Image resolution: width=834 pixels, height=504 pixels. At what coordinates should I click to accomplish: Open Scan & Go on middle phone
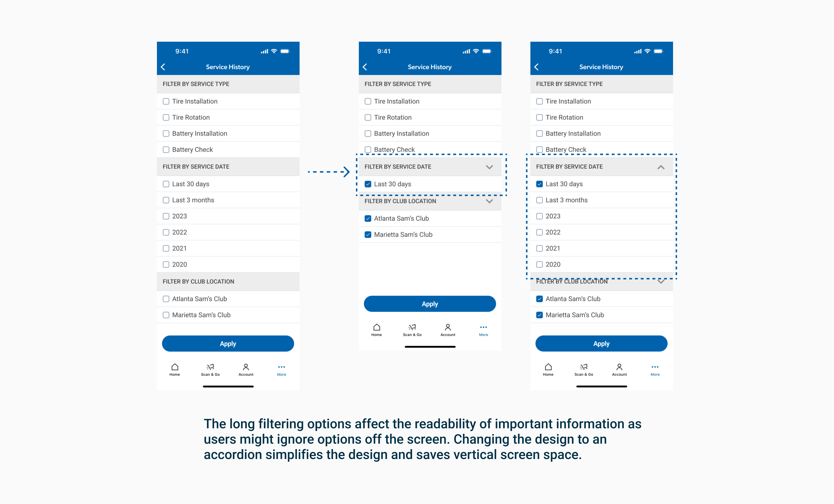pos(412,330)
